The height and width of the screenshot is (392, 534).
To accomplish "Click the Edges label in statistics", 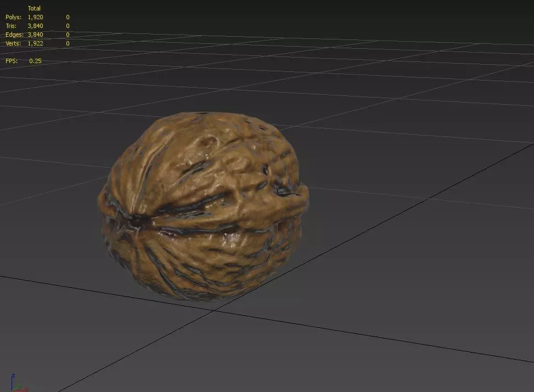I will [x=14, y=35].
